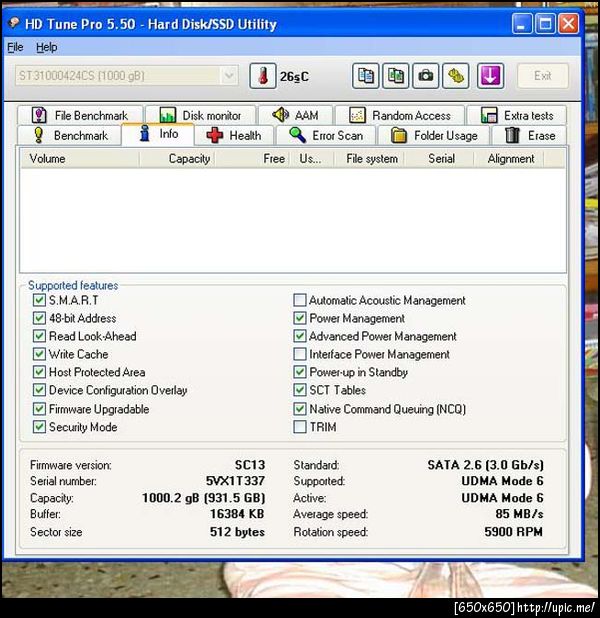Sort by Volume column header
600x618 pixels.
click(x=80, y=159)
